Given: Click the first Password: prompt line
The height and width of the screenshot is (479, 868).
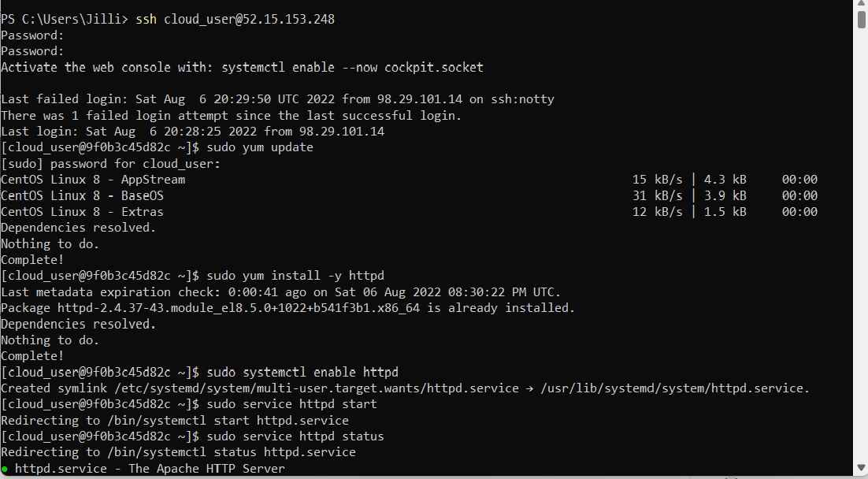Looking at the screenshot, I should (32, 35).
